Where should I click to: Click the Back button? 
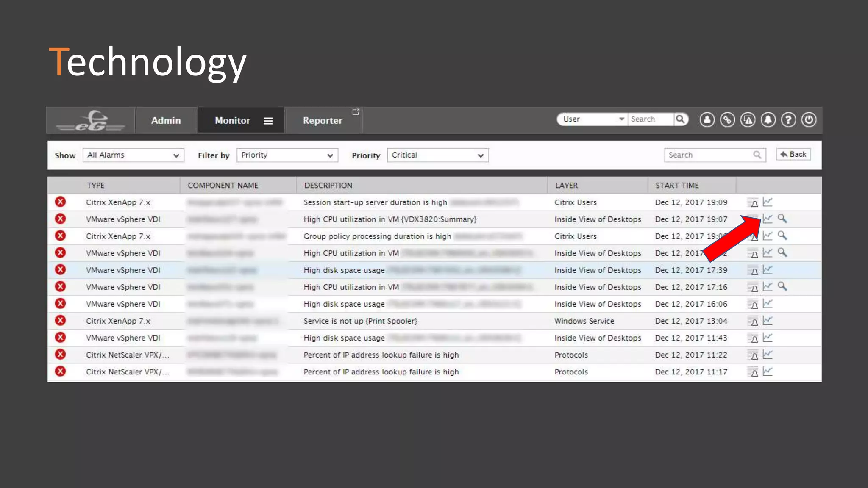pos(793,155)
